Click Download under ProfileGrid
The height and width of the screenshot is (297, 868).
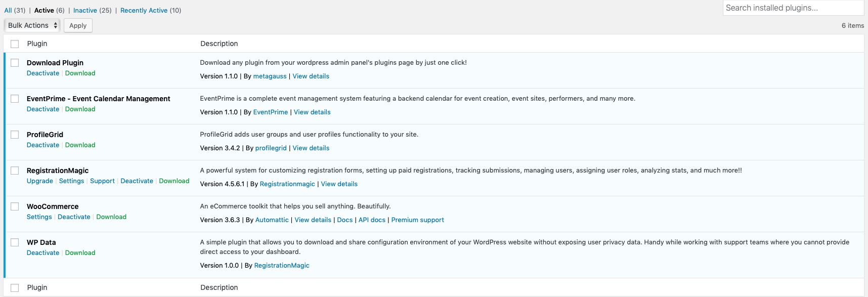80,145
